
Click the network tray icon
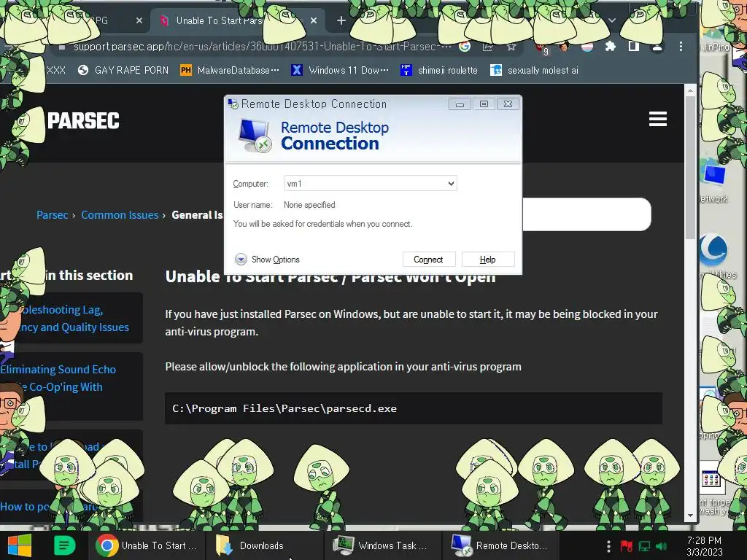click(x=645, y=546)
